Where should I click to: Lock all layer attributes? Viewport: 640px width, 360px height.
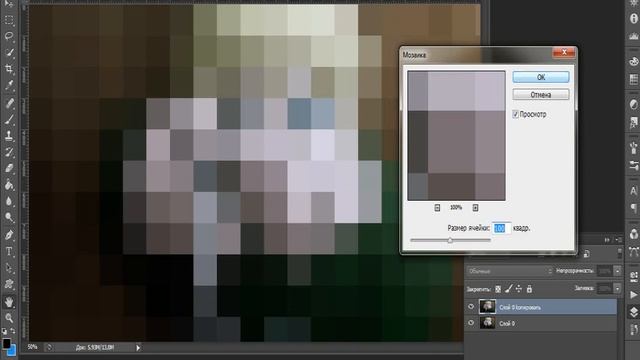pos(529,289)
